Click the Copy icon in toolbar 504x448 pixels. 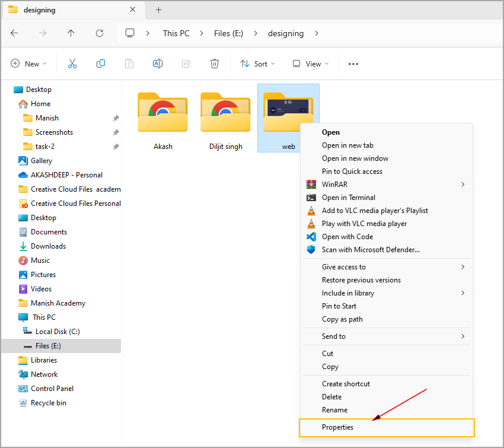coord(101,64)
